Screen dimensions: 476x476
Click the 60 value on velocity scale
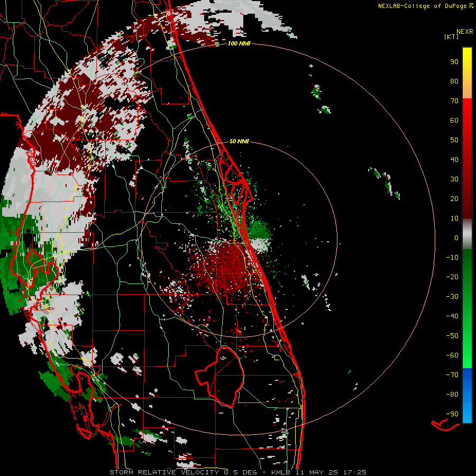(x=454, y=120)
